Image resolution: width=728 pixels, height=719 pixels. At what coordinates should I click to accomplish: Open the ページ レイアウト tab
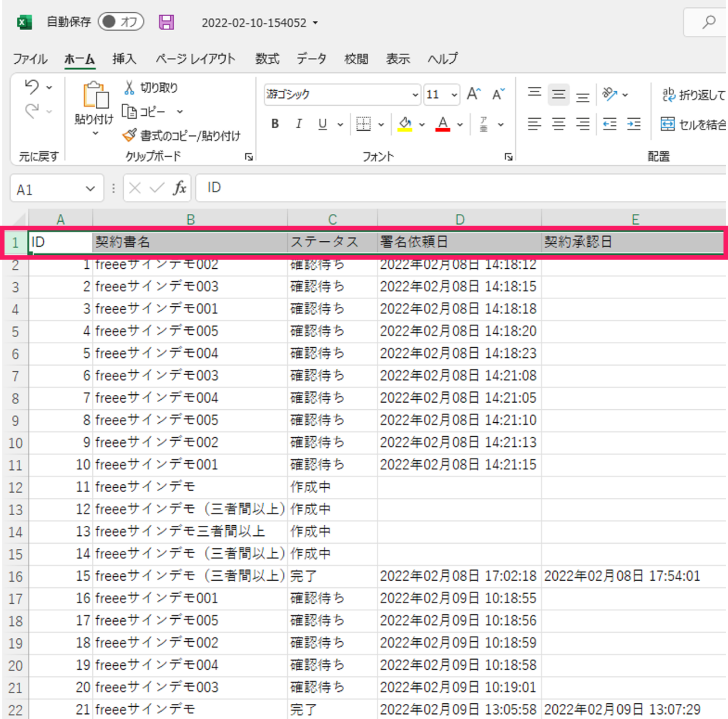click(195, 59)
